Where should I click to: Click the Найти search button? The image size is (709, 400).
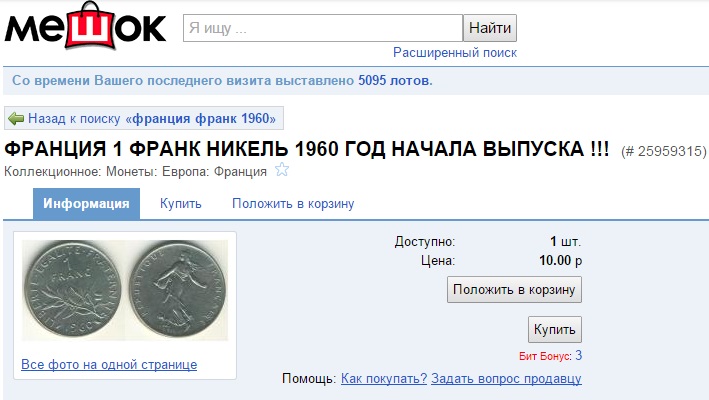(490, 28)
